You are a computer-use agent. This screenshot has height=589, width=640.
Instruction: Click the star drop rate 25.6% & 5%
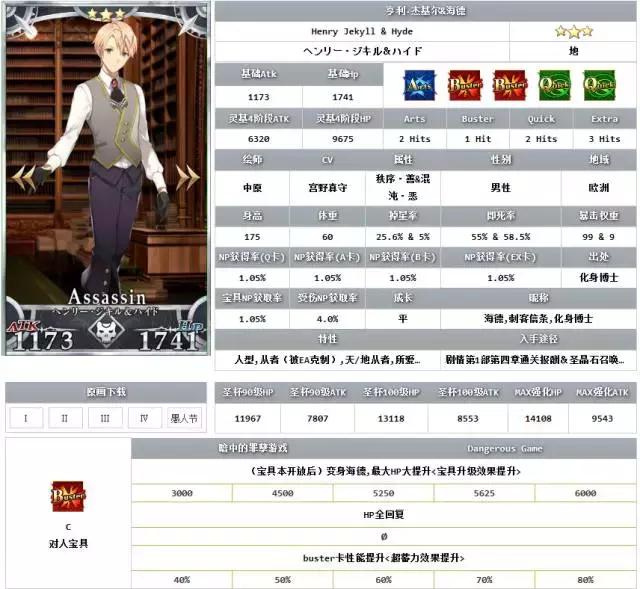(x=403, y=237)
